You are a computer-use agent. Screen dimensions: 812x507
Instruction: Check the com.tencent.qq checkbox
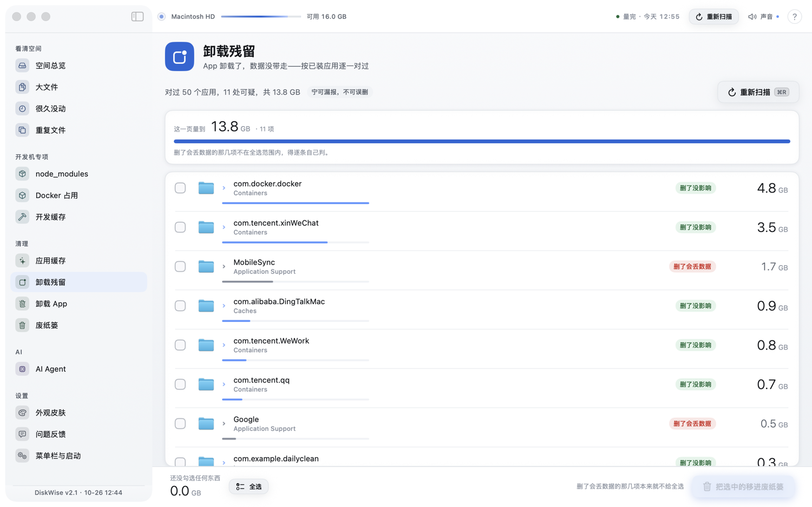point(180,384)
